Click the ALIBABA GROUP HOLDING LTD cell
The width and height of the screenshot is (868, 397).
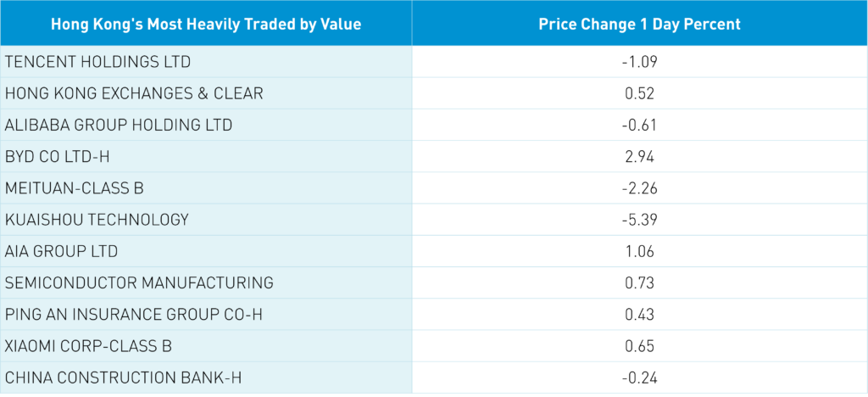click(x=118, y=125)
